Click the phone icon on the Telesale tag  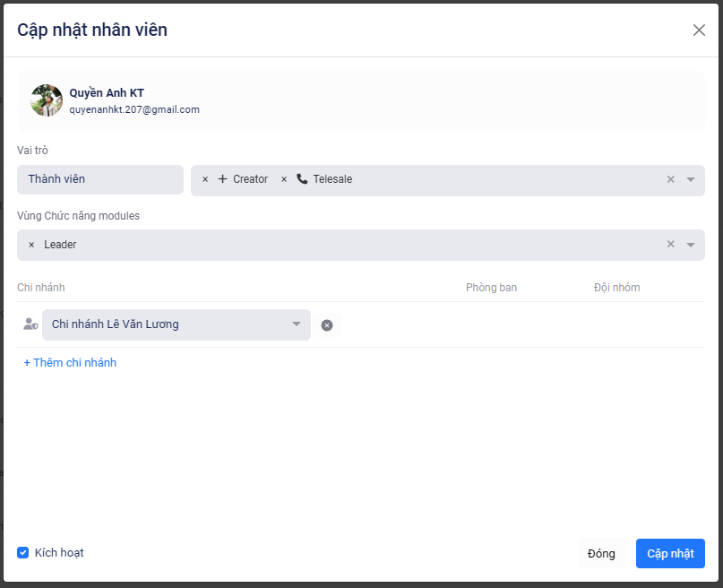[302, 179]
